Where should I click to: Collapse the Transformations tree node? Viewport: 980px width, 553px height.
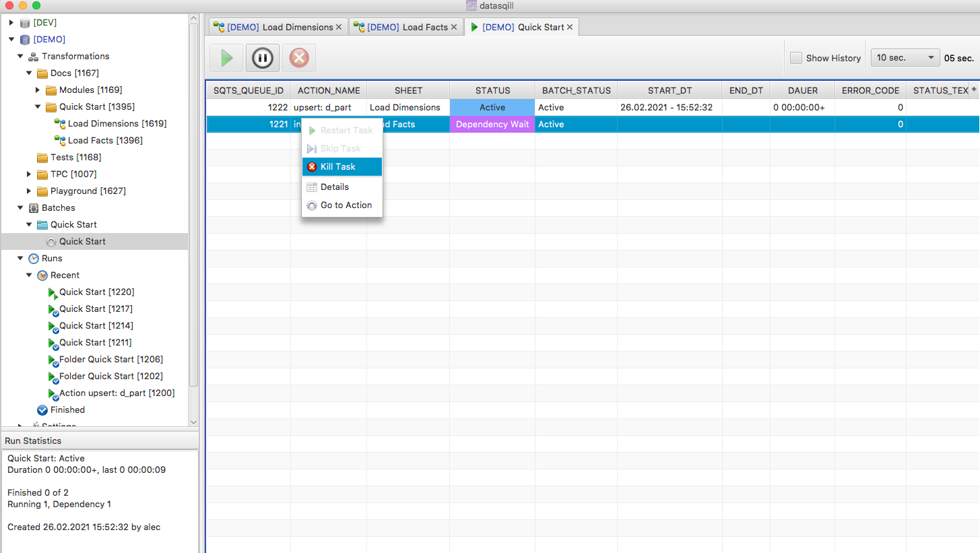pos(20,57)
